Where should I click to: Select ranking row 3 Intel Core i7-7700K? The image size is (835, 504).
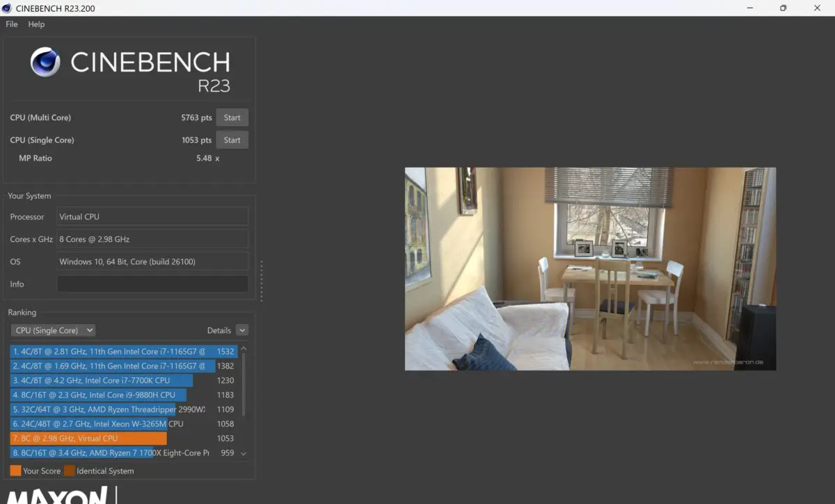[123, 381]
